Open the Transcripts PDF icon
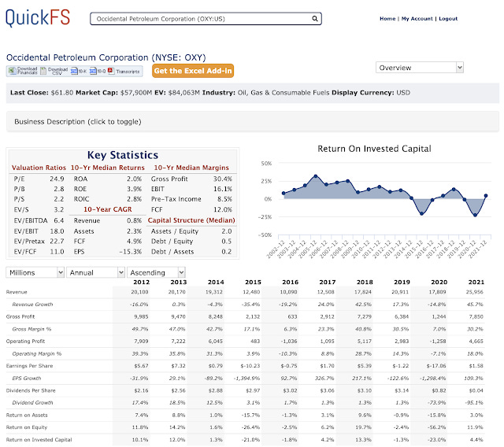 tap(111, 71)
